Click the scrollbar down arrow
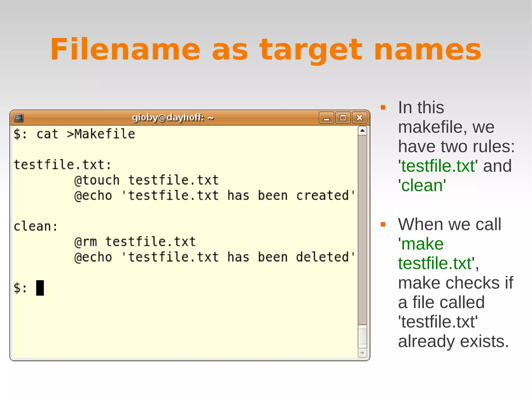This screenshot has height=399, width=532. pyautogui.click(x=362, y=353)
